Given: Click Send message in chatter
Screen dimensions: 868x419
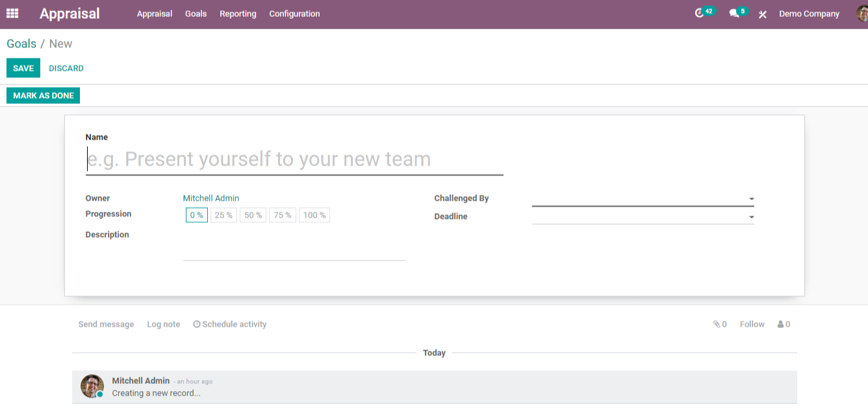Looking at the screenshot, I should pyautogui.click(x=106, y=324).
